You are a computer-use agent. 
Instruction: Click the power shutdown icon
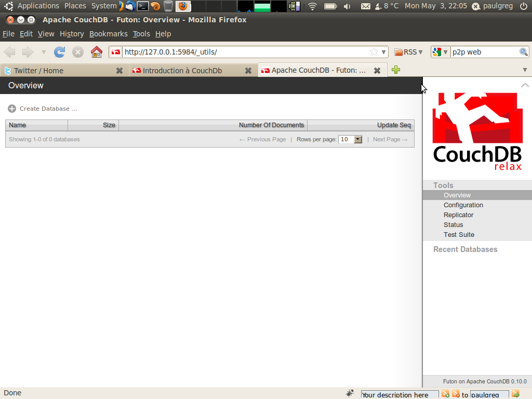point(524,6)
